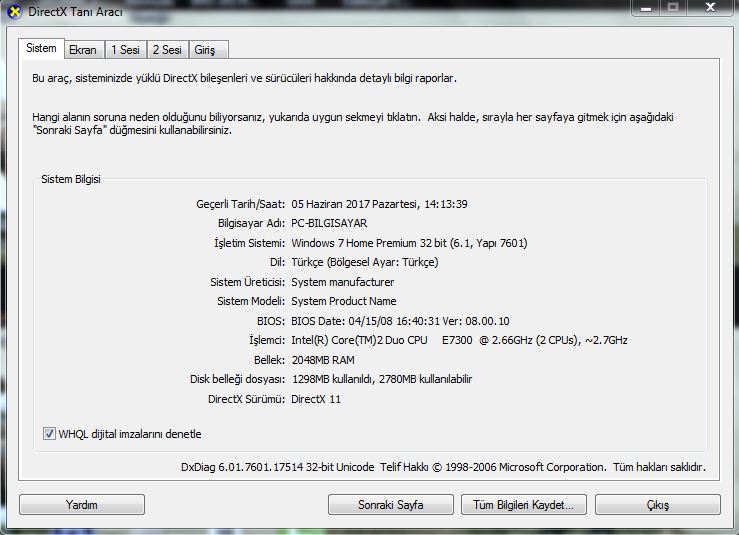The image size is (739, 535).
Task: Open the 1 Sesi tab
Action: [125, 49]
